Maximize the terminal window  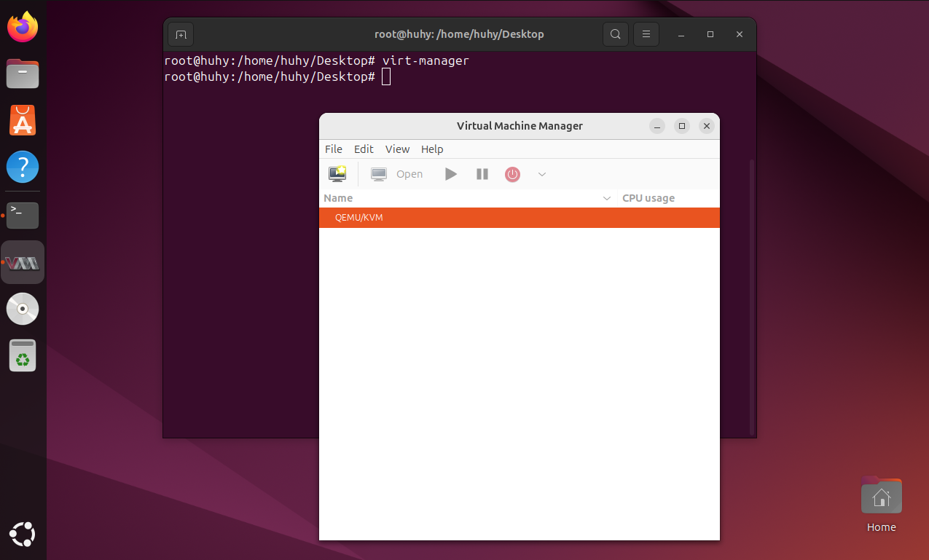pyautogui.click(x=710, y=34)
